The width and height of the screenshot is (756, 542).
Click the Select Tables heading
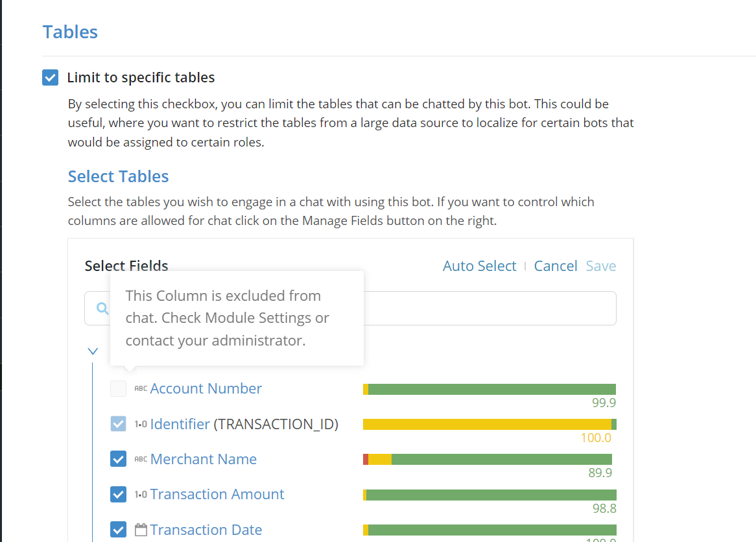pyautogui.click(x=118, y=176)
